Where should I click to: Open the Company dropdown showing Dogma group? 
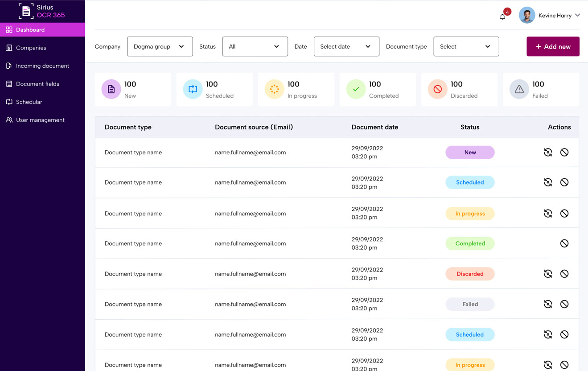click(160, 46)
